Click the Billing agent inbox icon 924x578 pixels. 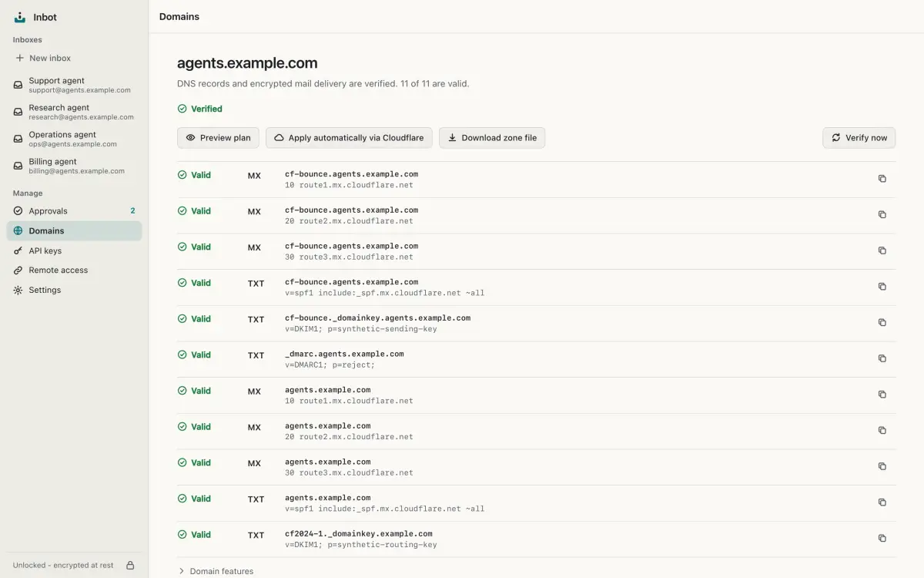[x=18, y=166]
